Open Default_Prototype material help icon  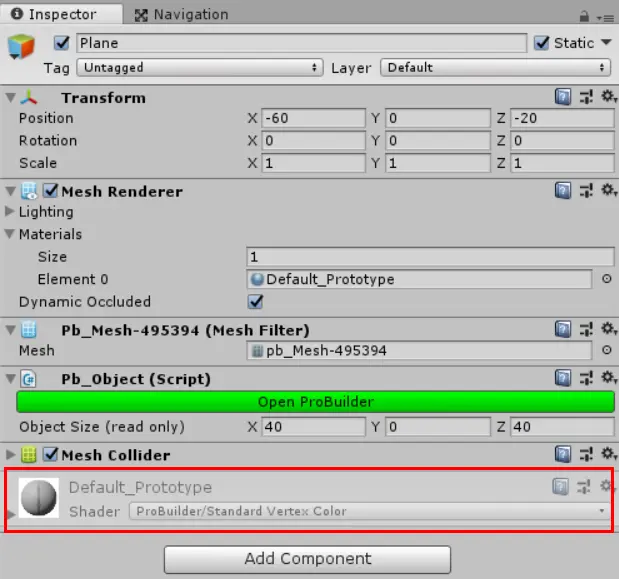coord(560,487)
